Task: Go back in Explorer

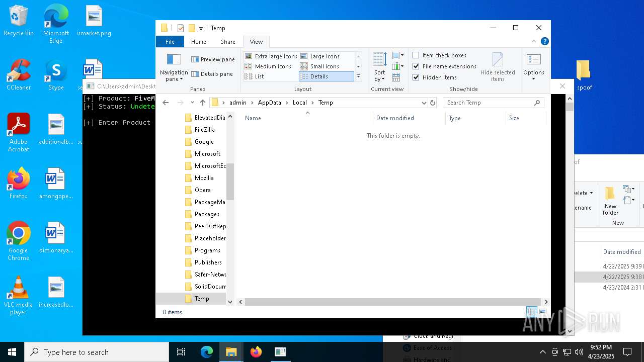Action: pos(166,103)
